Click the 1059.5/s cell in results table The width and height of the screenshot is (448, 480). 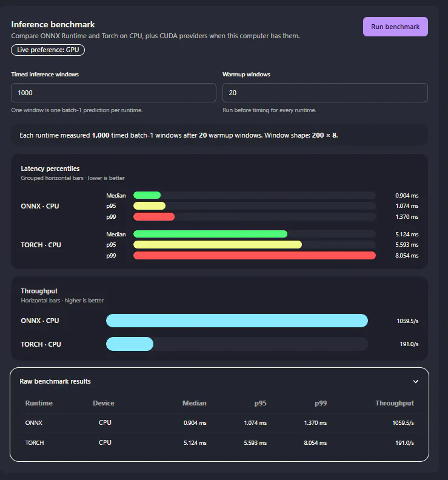tap(403, 423)
